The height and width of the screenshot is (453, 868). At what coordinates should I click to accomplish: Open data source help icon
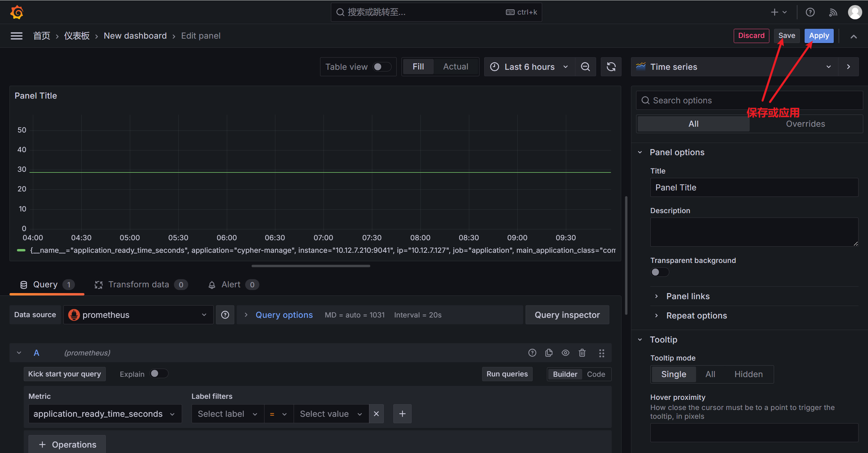point(225,315)
